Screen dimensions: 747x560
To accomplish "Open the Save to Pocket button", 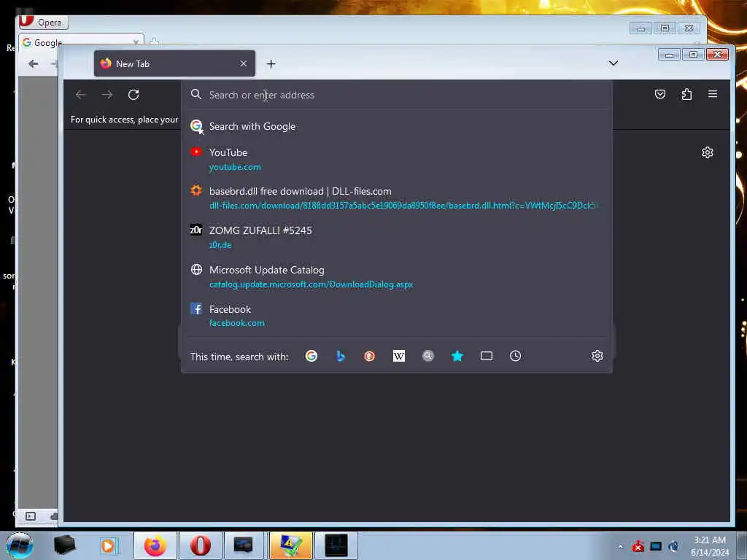I will pos(659,94).
